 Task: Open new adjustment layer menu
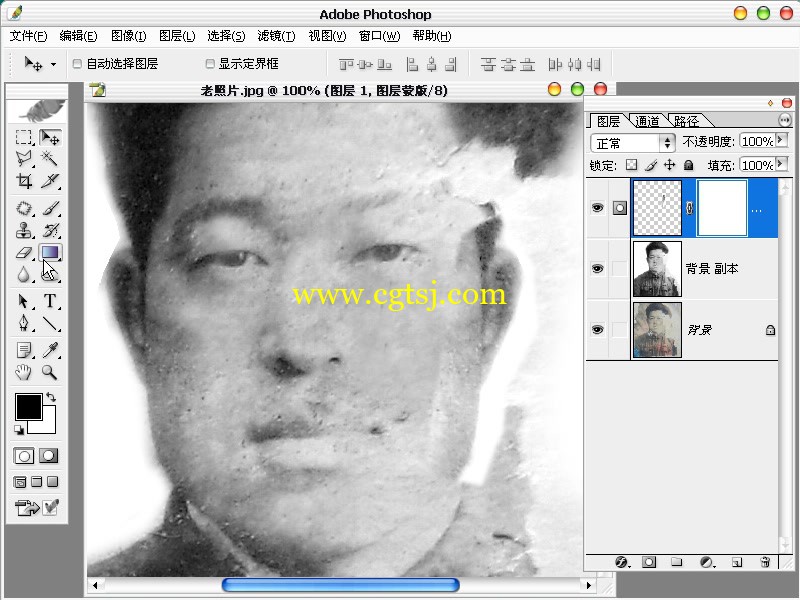click(707, 562)
